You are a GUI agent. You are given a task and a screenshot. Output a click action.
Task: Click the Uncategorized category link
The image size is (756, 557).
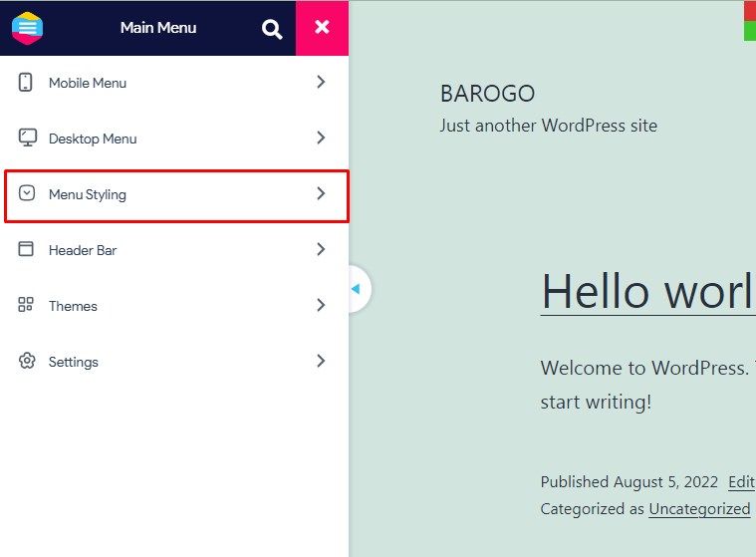click(x=699, y=509)
